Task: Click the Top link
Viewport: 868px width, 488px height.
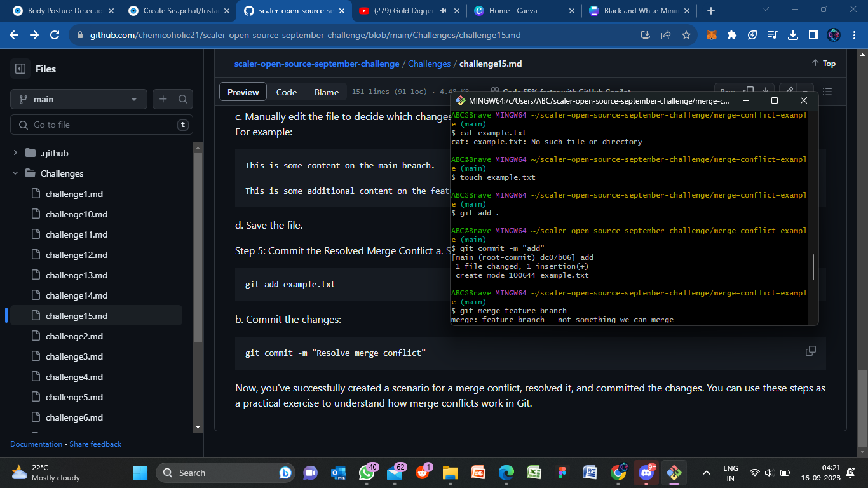Action: tap(824, 63)
